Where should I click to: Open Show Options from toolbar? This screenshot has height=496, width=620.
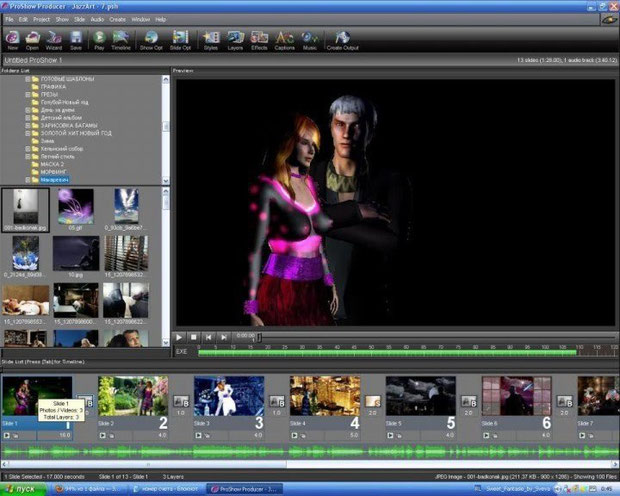pyautogui.click(x=151, y=40)
